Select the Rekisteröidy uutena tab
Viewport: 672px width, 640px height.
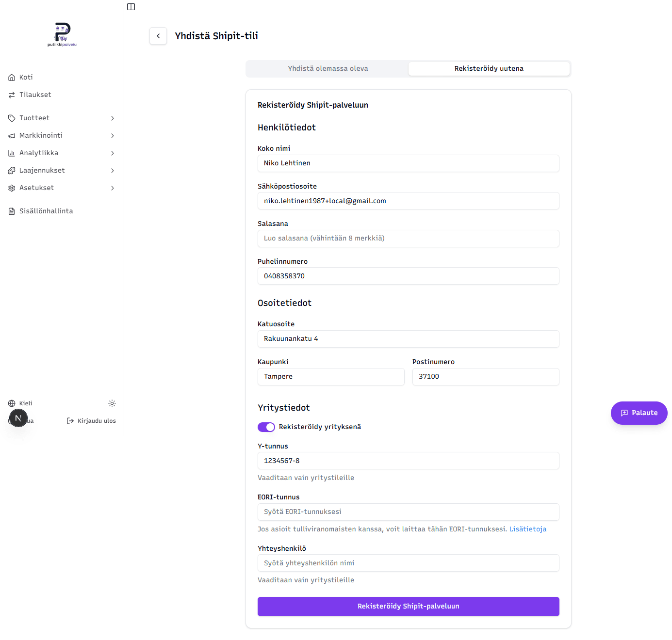(x=489, y=69)
